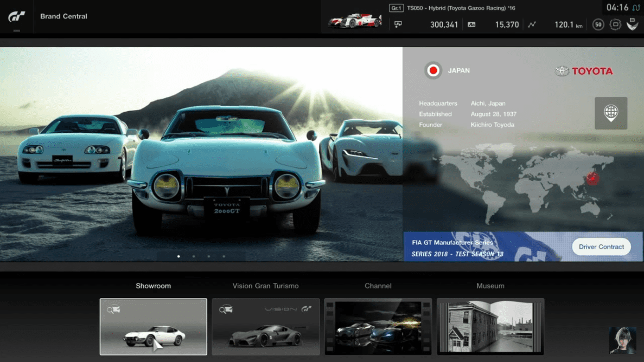Click the Gr.1 category badge
This screenshot has width=644, height=362.
point(397,8)
